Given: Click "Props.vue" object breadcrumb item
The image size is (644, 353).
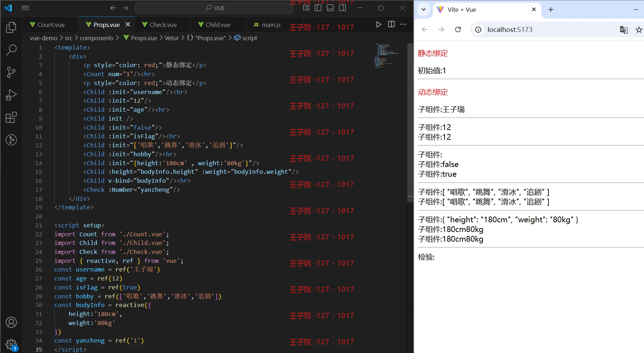Looking at the screenshot, I should pyautogui.click(x=206, y=38).
